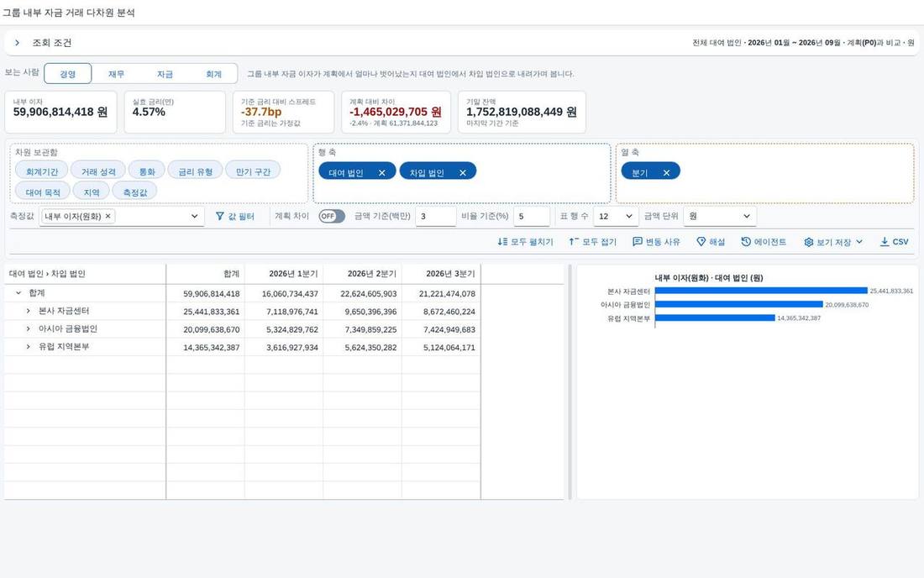The height and width of the screenshot is (578, 924).
Task: Expand the 조회 조건 section
Action: point(17,42)
